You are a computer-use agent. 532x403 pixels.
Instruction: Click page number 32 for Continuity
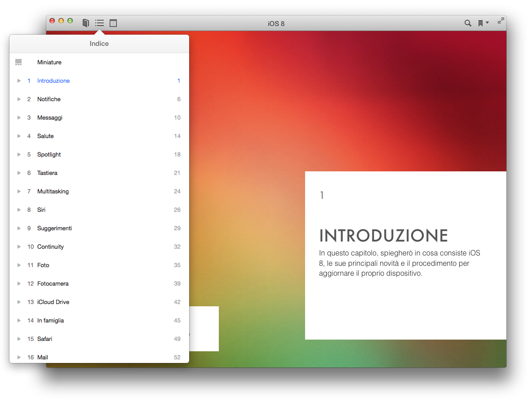[x=177, y=247]
